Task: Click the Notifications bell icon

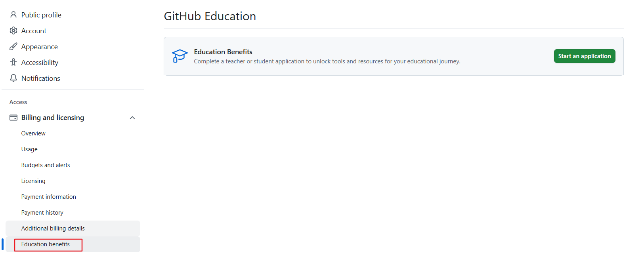Action: click(13, 78)
